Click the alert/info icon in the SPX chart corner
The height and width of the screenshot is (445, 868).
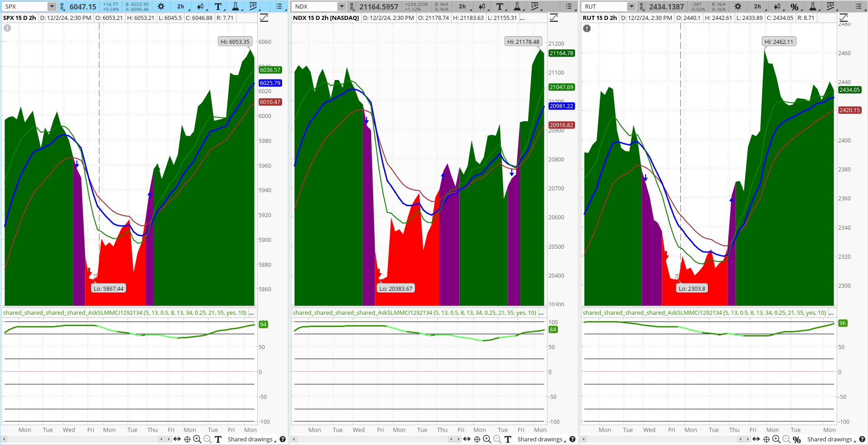click(x=7, y=28)
